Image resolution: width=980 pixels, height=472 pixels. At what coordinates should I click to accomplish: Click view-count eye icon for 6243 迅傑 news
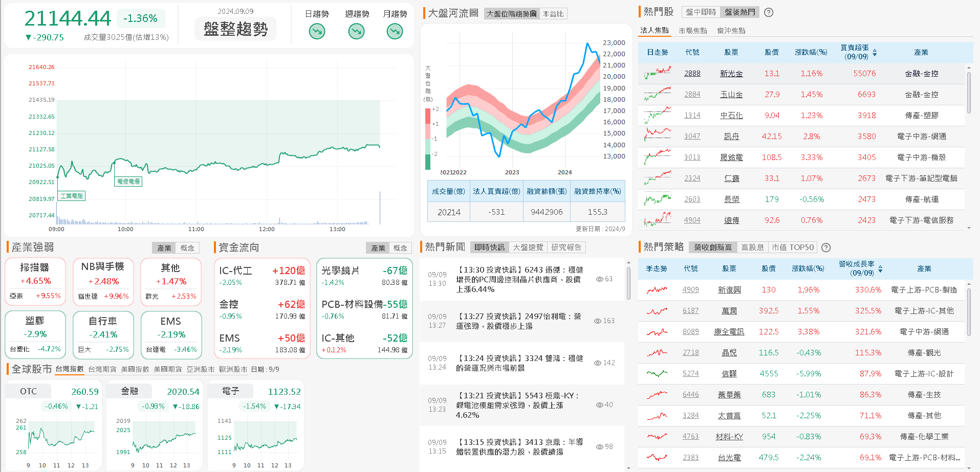599,279
